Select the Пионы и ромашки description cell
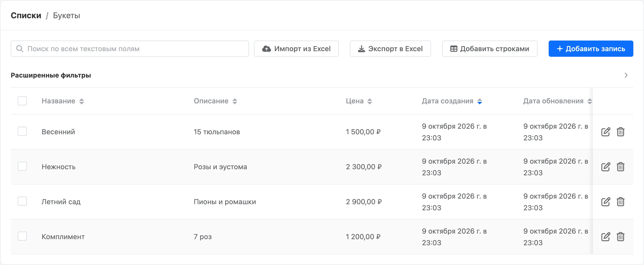 pyautogui.click(x=225, y=202)
